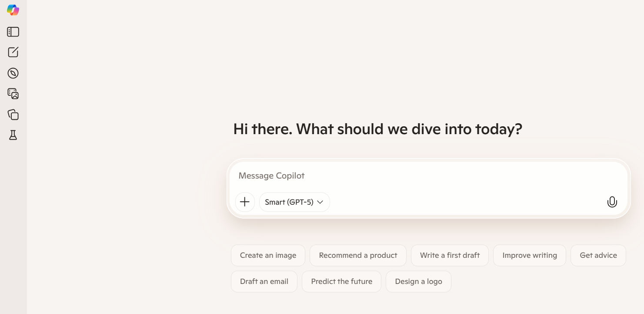Click the Design a logo suggestion
This screenshot has width=644, height=314.
tap(418, 281)
